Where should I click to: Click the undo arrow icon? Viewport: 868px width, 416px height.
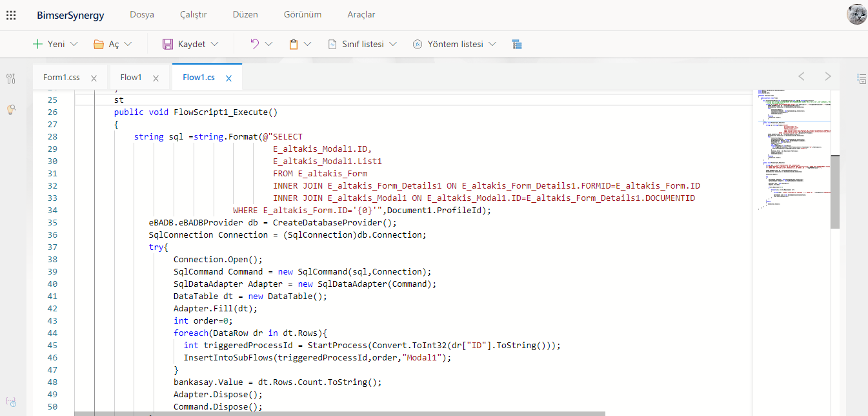[x=254, y=44]
